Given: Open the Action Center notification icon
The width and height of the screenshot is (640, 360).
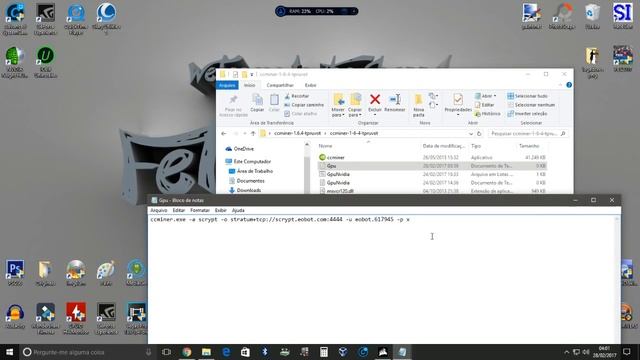Looking at the screenshot, I should coord(627,352).
